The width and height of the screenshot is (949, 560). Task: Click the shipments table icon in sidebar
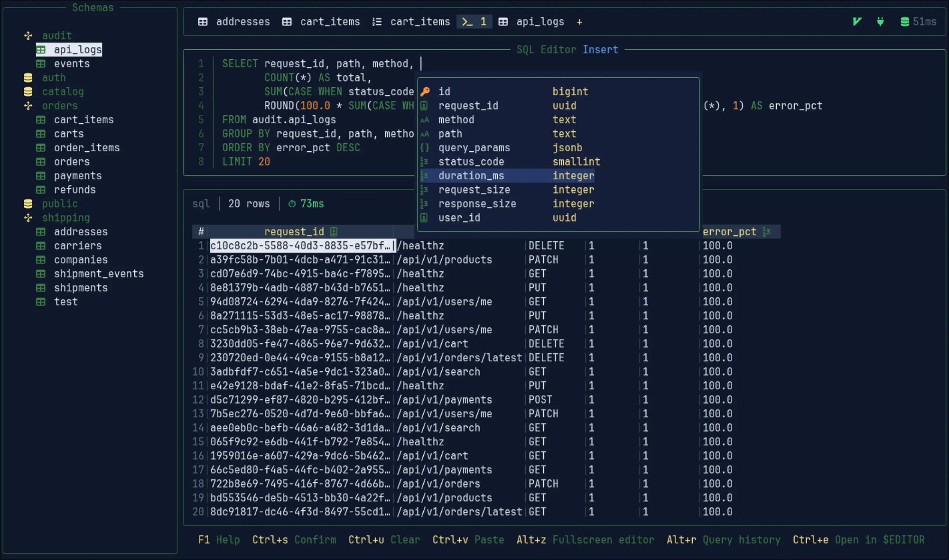point(41,287)
